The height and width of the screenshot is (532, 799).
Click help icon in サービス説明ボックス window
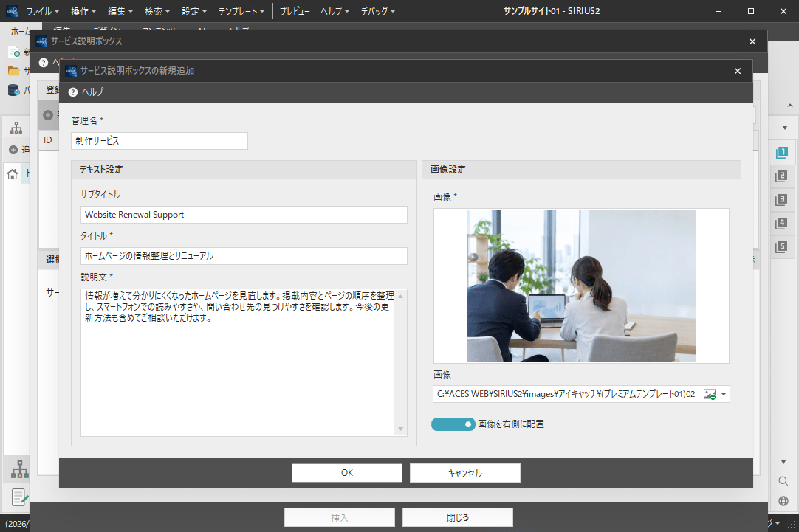(x=44, y=63)
